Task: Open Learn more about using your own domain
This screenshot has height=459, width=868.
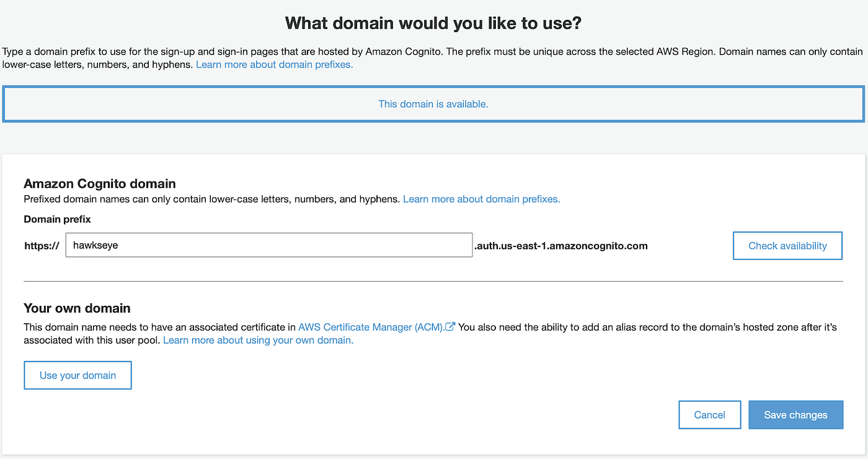Action: [x=257, y=340]
